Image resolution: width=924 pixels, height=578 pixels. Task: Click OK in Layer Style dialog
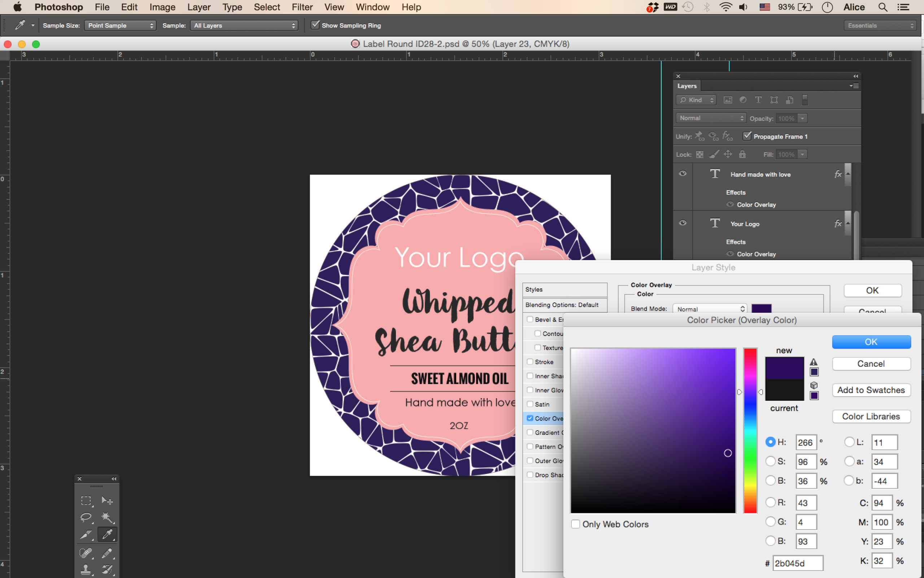tap(872, 290)
